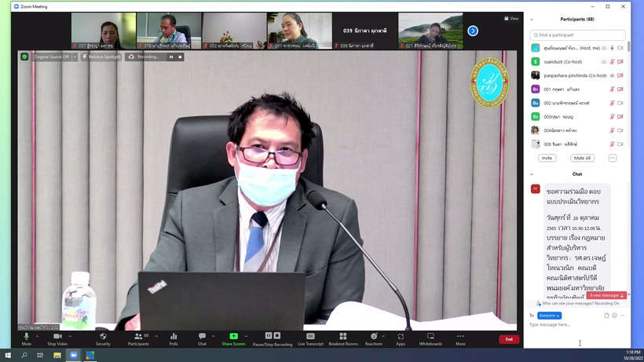Click Remove Spotlight button
Image resolution: width=644 pixels, height=362 pixels.
click(x=101, y=57)
